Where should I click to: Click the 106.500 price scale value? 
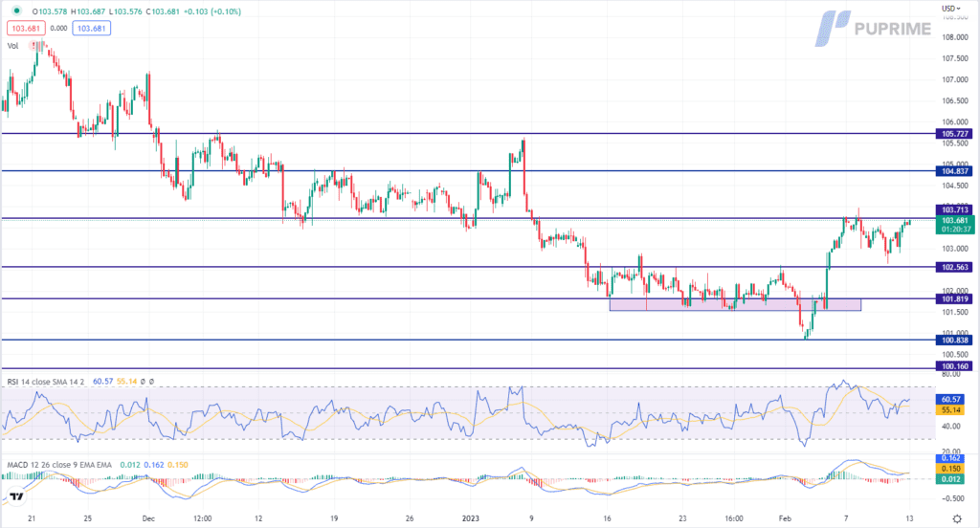[954, 100]
